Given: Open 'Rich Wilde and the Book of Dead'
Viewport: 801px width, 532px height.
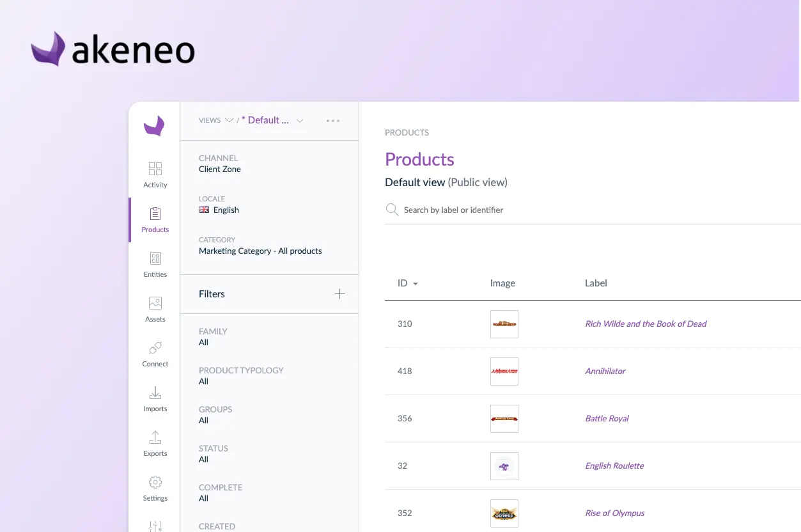Looking at the screenshot, I should click(x=646, y=324).
